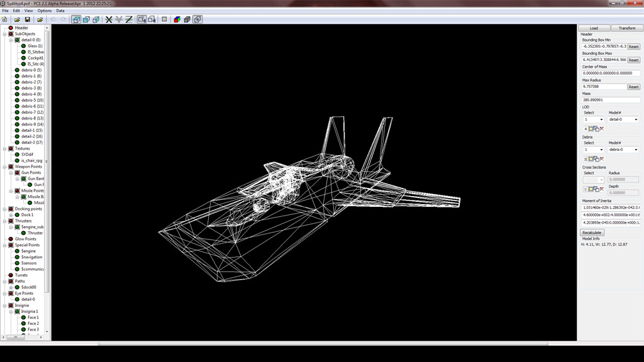Open the Data menu
644x362 pixels.
point(60,11)
